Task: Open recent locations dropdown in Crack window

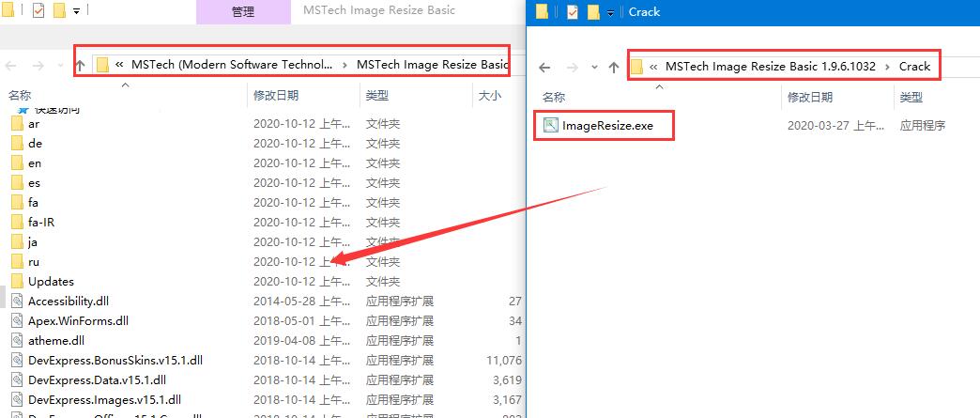Action: pyautogui.click(x=594, y=68)
